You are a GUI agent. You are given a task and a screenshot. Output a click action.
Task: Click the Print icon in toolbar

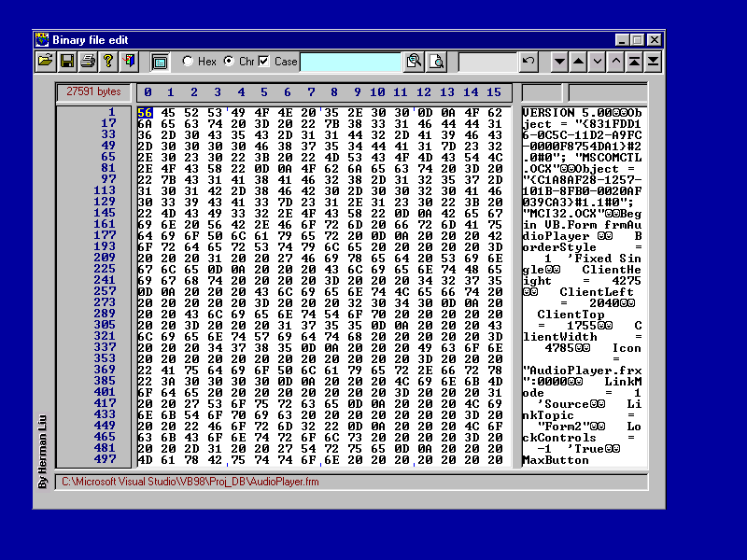point(88,62)
